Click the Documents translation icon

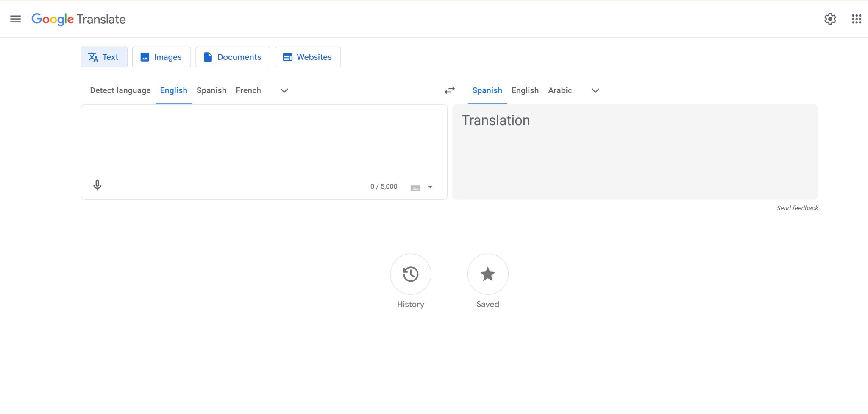click(x=208, y=56)
